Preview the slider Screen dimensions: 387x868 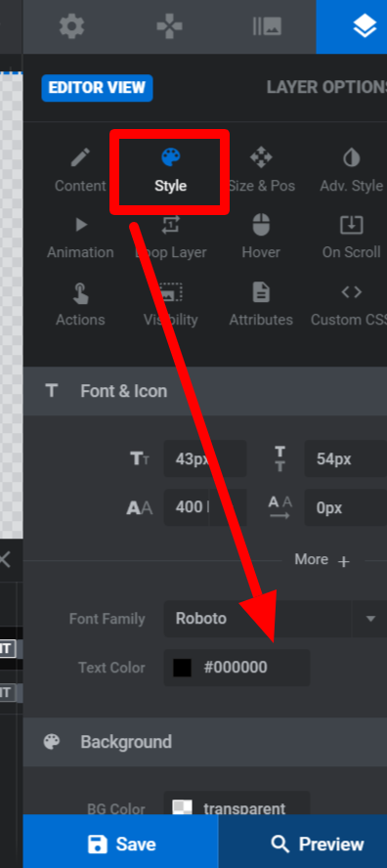tap(303, 844)
